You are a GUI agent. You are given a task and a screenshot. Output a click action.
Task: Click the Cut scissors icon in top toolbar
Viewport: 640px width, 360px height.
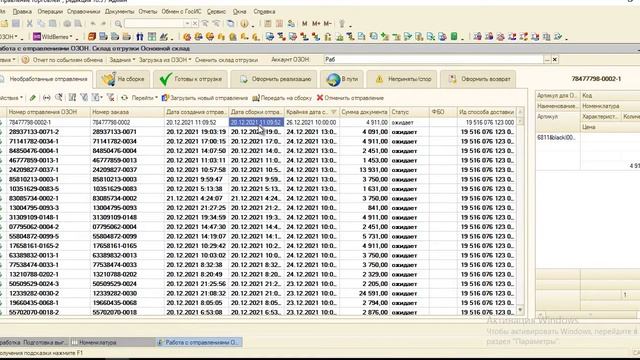[x=29, y=24]
